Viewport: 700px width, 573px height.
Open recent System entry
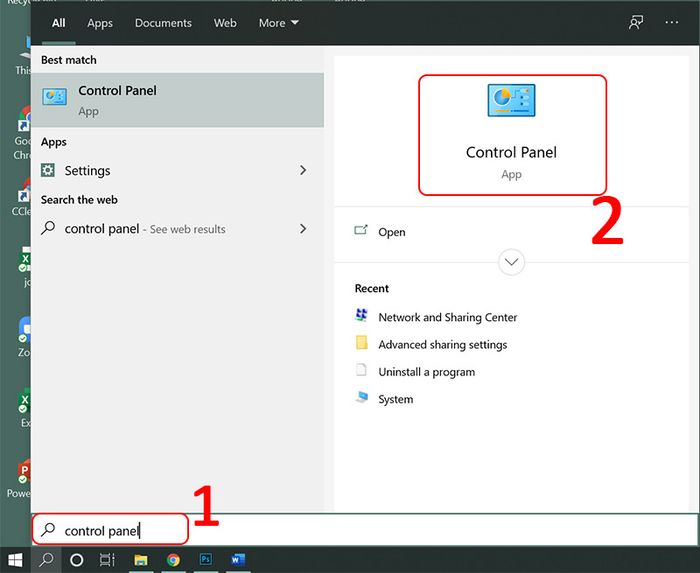coord(396,399)
